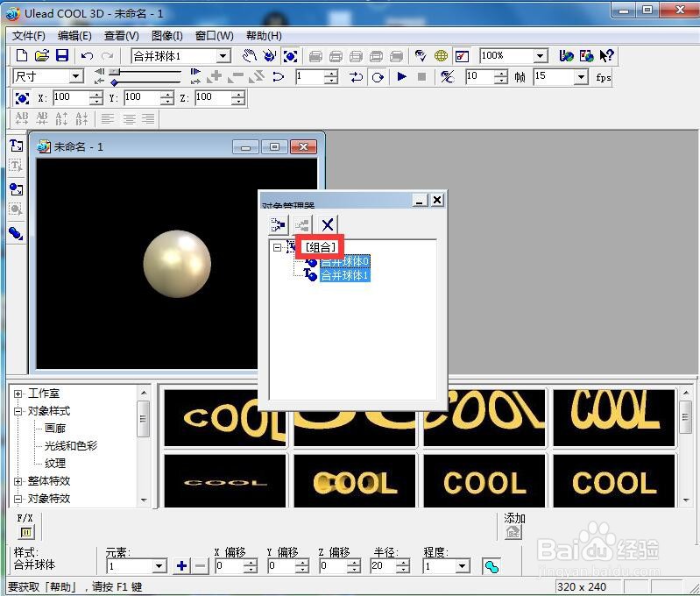The width and height of the screenshot is (700, 596).
Task: Click the insert graphic tool
Action: pyautogui.click(x=17, y=189)
